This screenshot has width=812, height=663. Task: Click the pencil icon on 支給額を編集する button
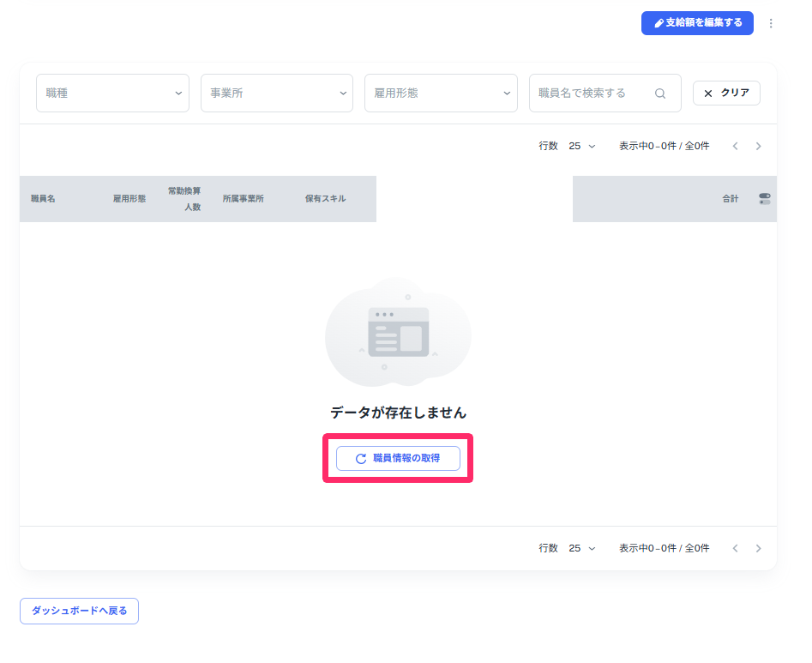[659, 23]
